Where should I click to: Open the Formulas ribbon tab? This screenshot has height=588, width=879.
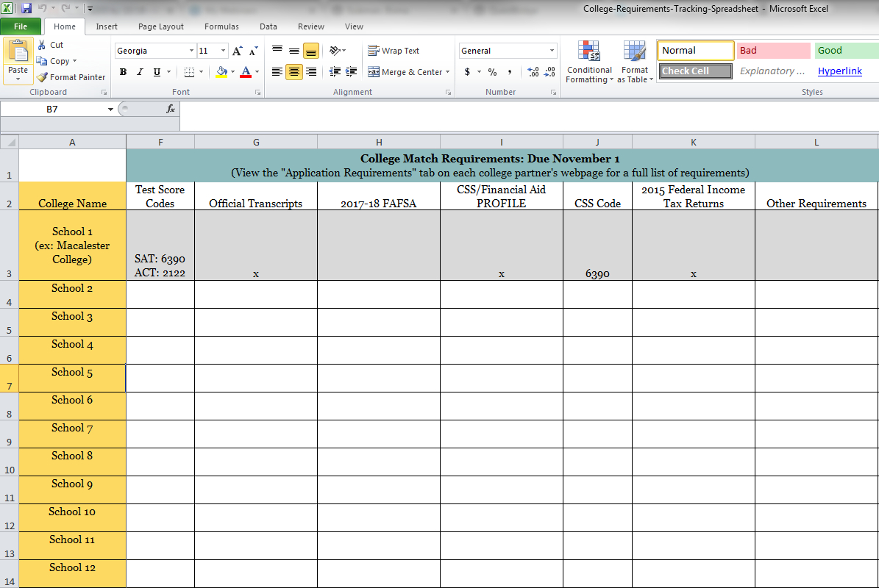click(221, 26)
